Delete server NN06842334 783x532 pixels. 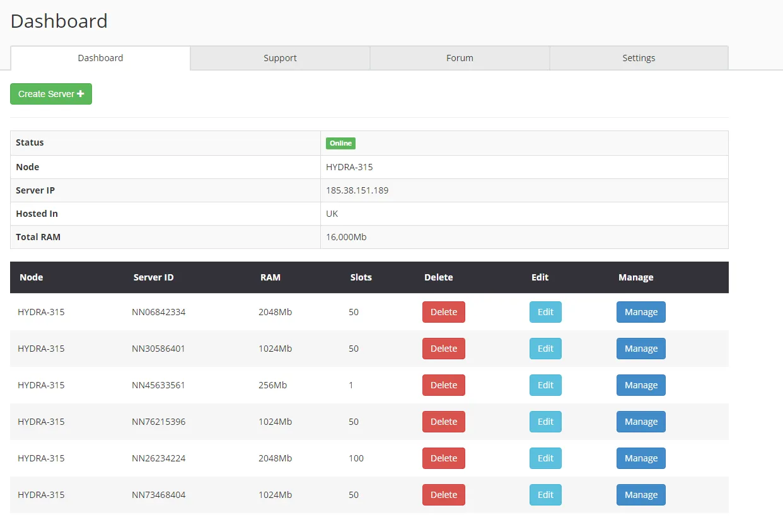tap(444, 312)
